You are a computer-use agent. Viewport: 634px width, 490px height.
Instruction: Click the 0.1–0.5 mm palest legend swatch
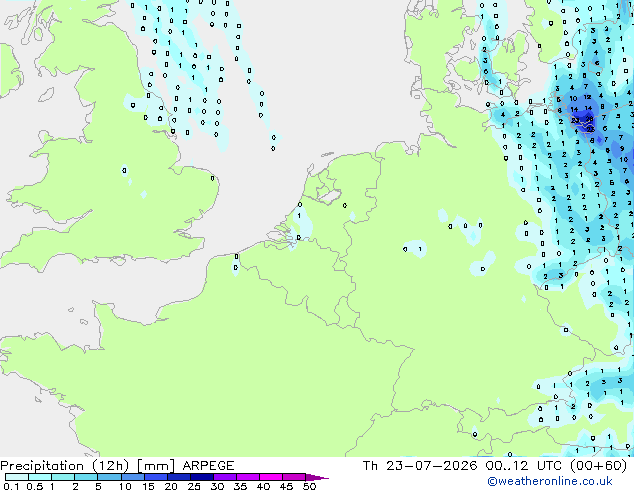coord(17,477)
